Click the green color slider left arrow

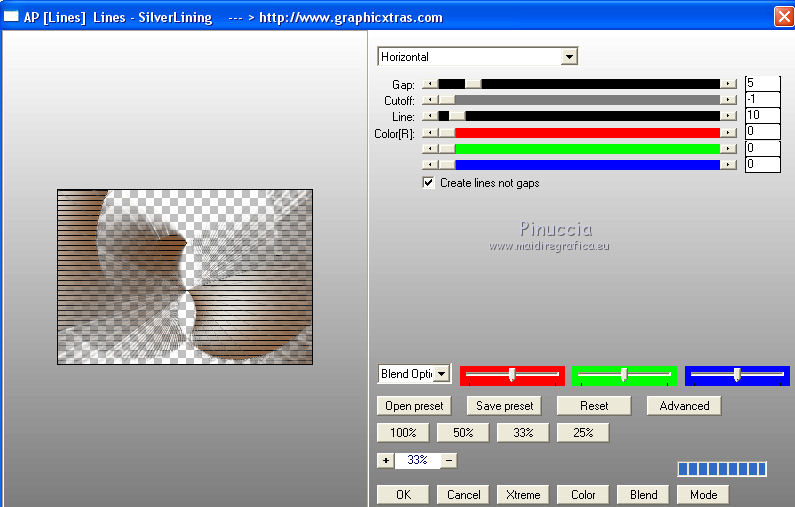click(x=430, y=149)
